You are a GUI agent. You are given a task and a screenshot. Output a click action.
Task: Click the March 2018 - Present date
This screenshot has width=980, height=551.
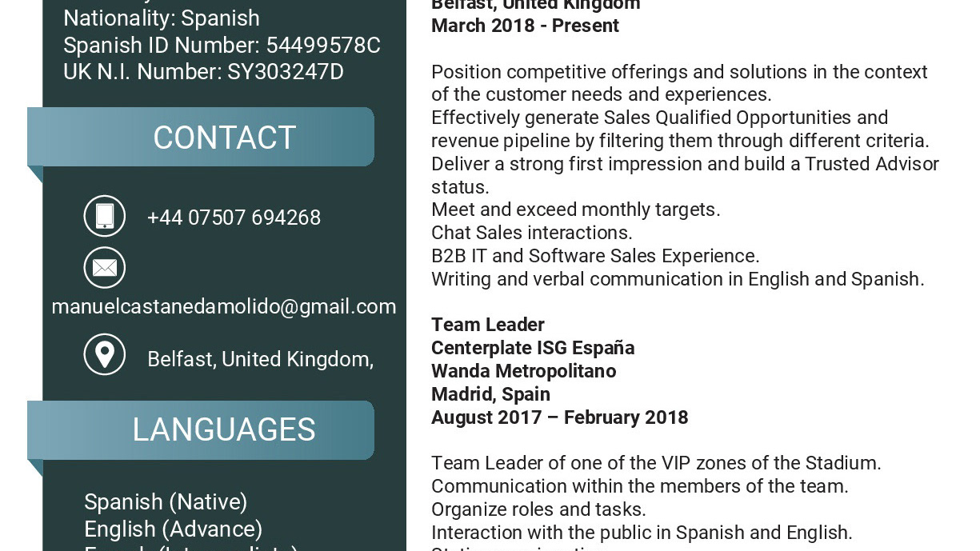pyautogui.click(x=525, y=26)
